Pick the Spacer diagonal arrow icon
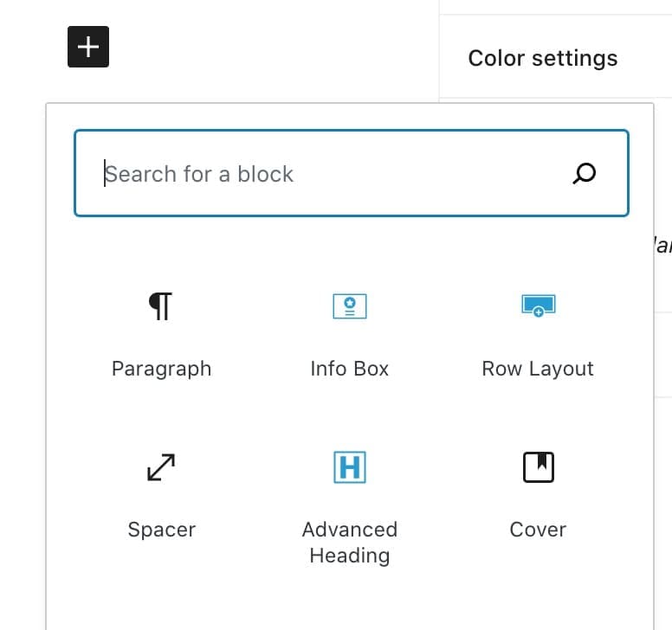Image resolution: width=672 pixels, height=630 pixels. 161,467
